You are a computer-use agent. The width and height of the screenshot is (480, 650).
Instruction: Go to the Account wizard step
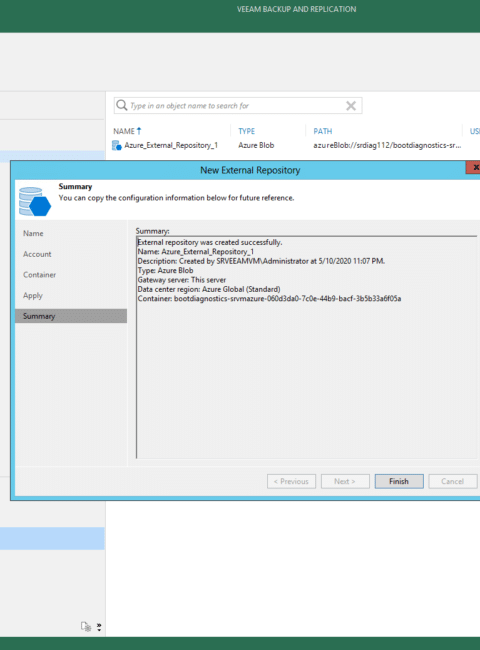tap(37, 254)
